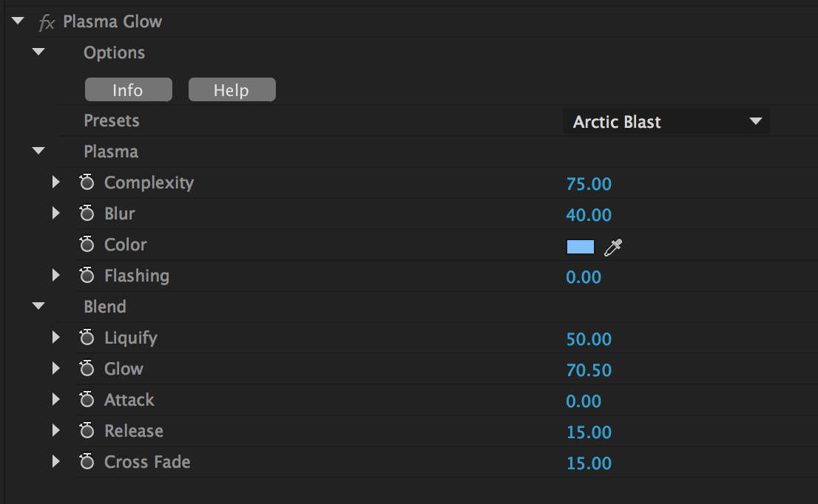Expand the Complexity property
The height and width of the screenshot is (504, 818).
[55, 183]
